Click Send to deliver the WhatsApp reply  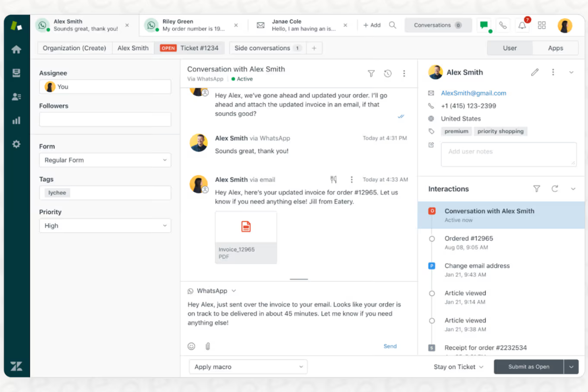coord(390,346)
